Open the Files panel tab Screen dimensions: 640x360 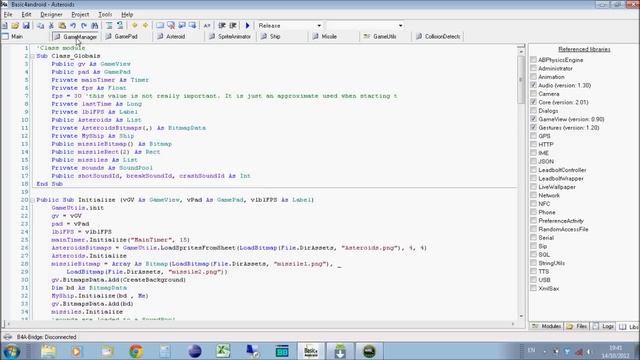[577, 326]
